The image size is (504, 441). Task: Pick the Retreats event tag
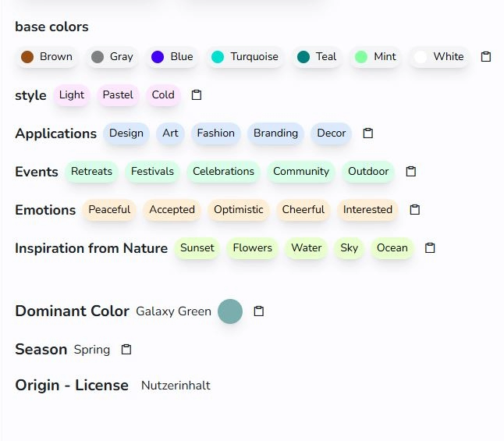pyautogui.click(x=91, y=172)
